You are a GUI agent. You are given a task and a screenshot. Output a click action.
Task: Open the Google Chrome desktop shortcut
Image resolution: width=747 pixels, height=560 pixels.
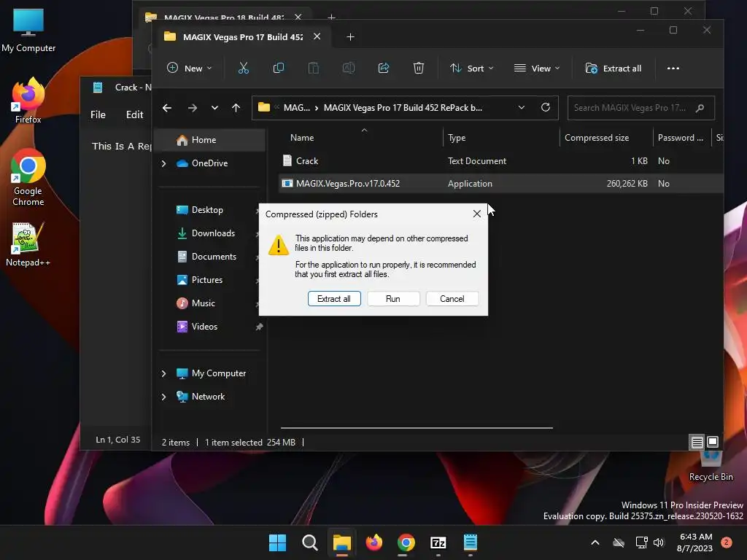[28, 178]
